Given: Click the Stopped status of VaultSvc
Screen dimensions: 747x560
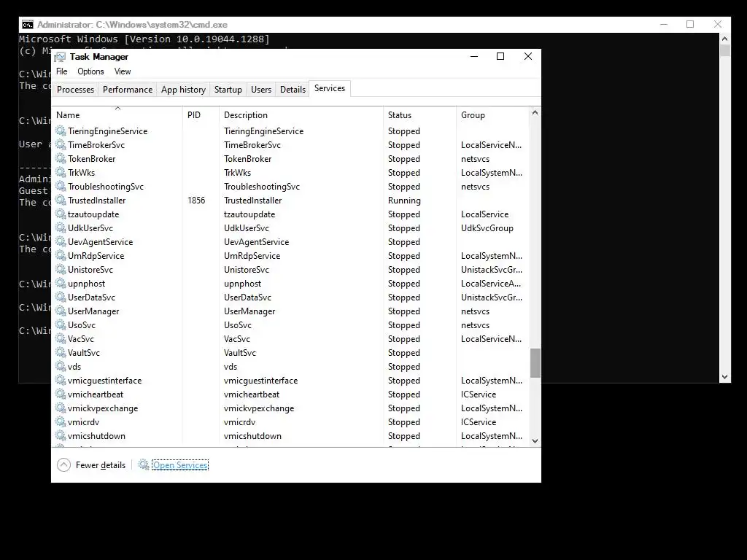Looking at the screenshot, I should coord(403,353).
